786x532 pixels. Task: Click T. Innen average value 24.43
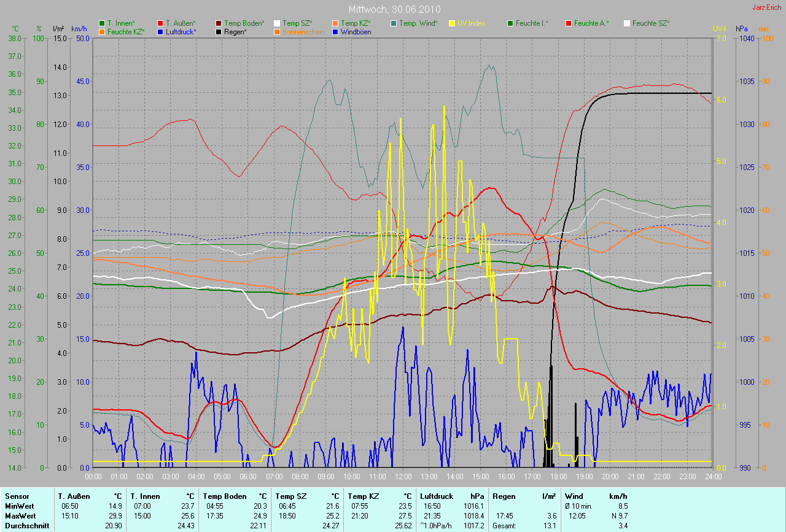185,526
